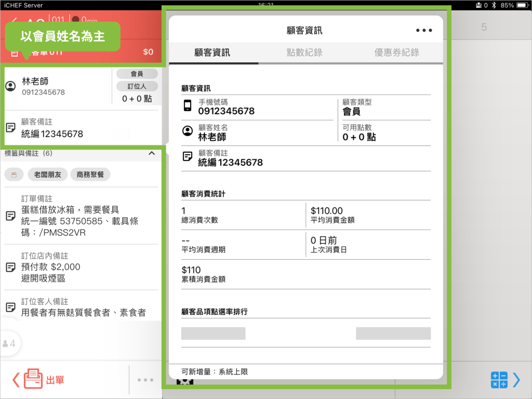This screenshot has height=399, width=532.
Task: Tap the right chevron beside the calculator
Action: pyautogui.click(x=516, y=380)
